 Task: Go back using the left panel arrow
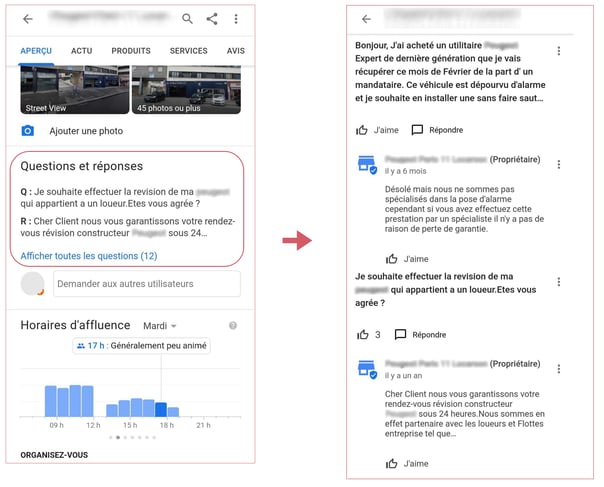pos(28,18)
